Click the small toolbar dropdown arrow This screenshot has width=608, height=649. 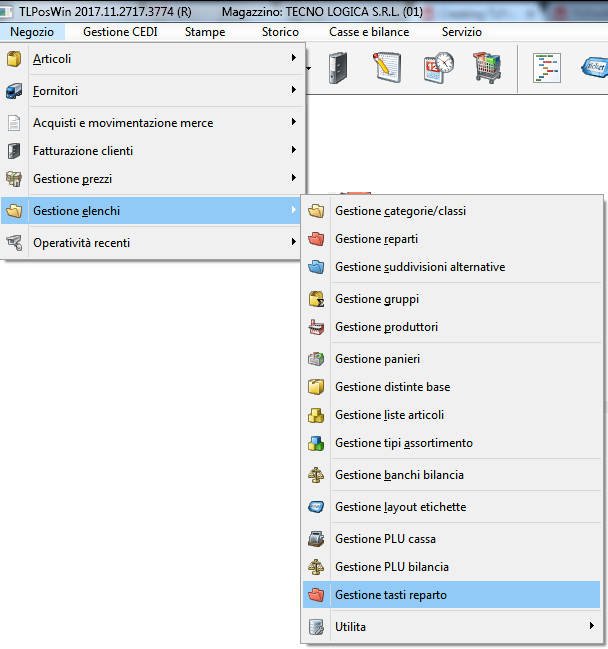pyautogui.click(x=309, y=69)
